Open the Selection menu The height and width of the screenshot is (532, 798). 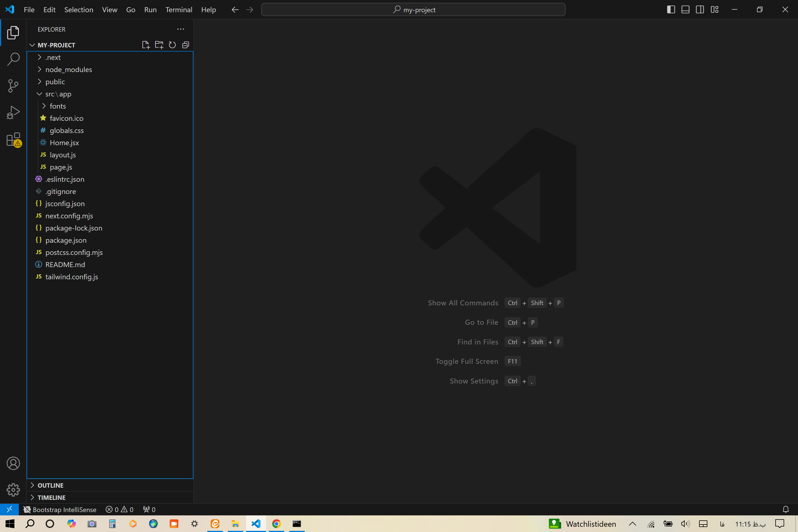tap(79, 9)
